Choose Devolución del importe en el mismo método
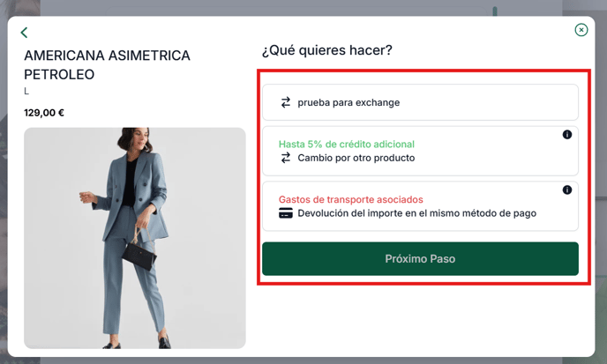 (x=421, y=206)
